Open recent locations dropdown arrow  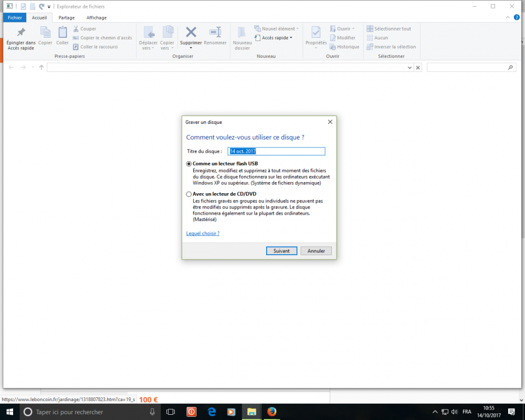click(x=33, y=67)
